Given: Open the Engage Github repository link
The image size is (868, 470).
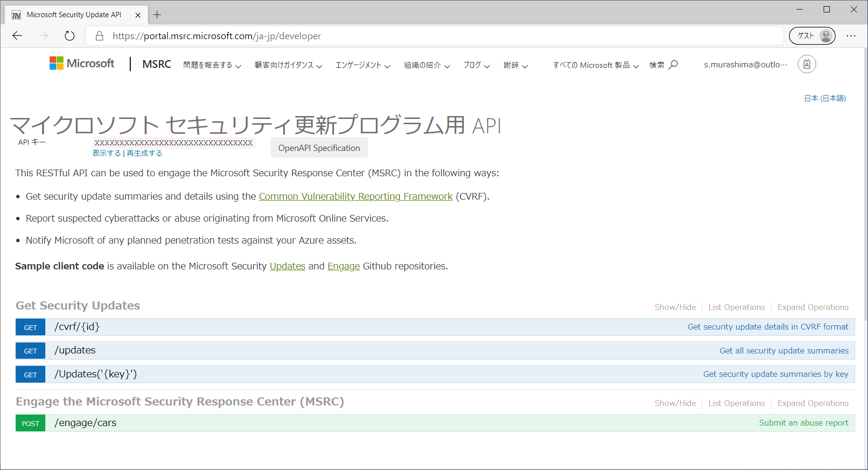Looking at the screenshot, I should 344,266.
